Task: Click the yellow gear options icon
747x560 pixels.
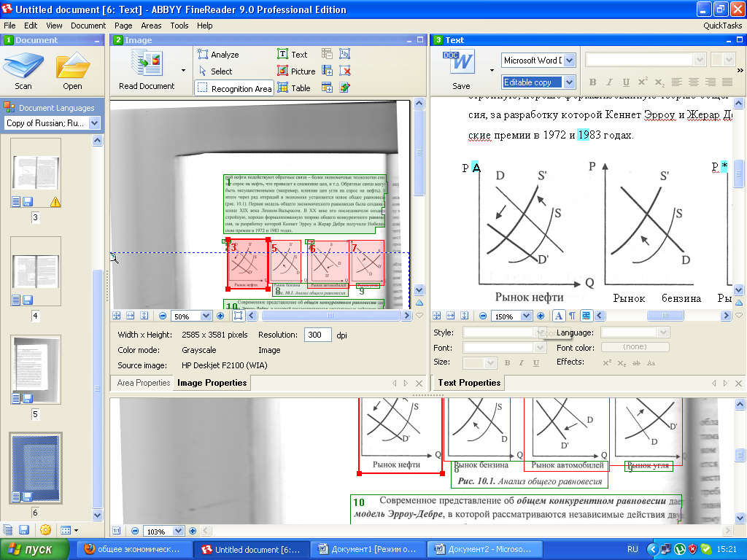Action: click(x=45, y=529)
